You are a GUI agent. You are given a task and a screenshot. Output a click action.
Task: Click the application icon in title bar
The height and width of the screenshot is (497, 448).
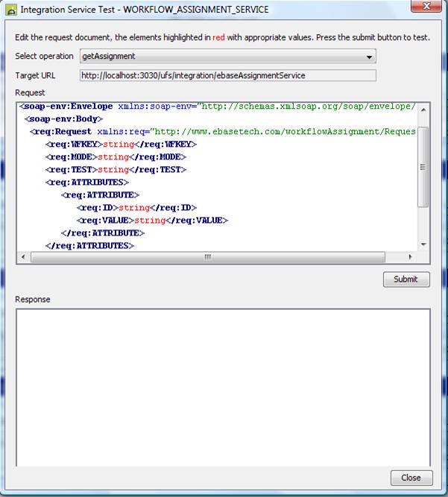(x=11, y=10)
